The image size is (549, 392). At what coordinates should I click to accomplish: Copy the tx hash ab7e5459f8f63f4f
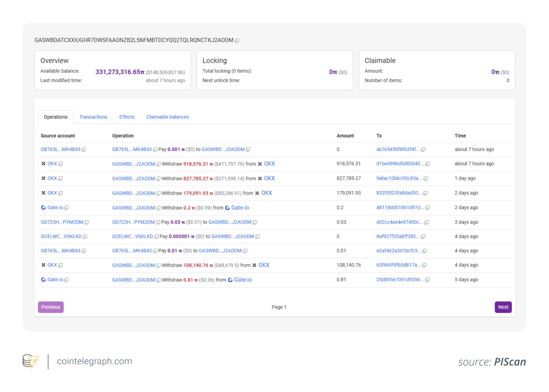click(x=423, y=149)
